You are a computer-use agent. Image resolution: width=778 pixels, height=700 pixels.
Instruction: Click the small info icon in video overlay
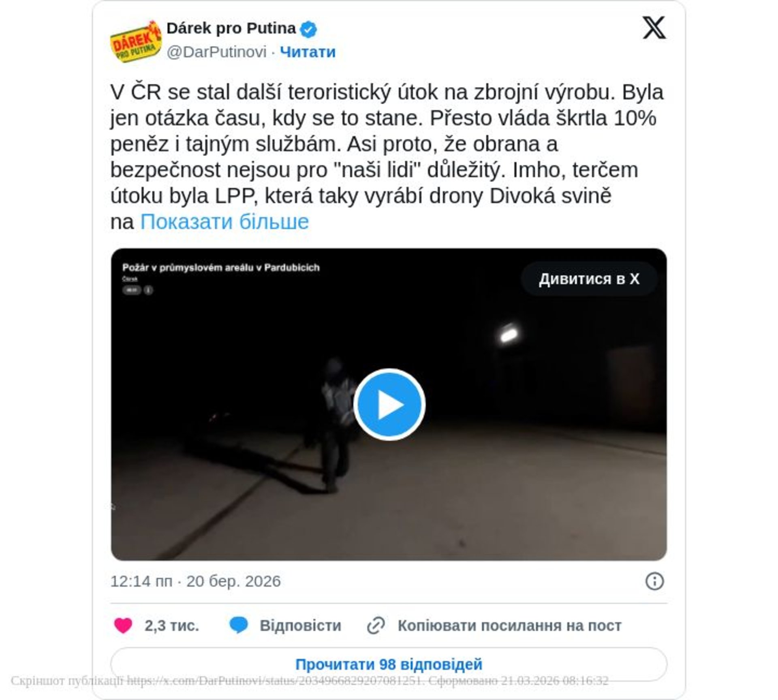(x=148, y=290)
